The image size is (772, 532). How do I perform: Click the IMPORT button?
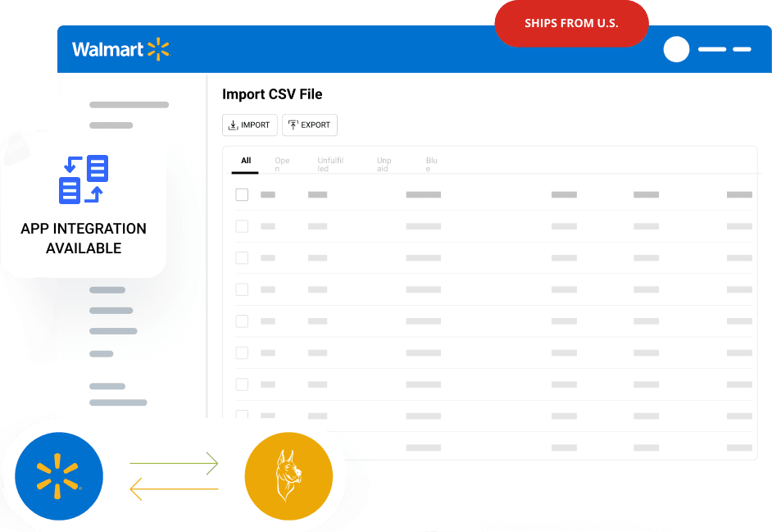pos(250,125)
